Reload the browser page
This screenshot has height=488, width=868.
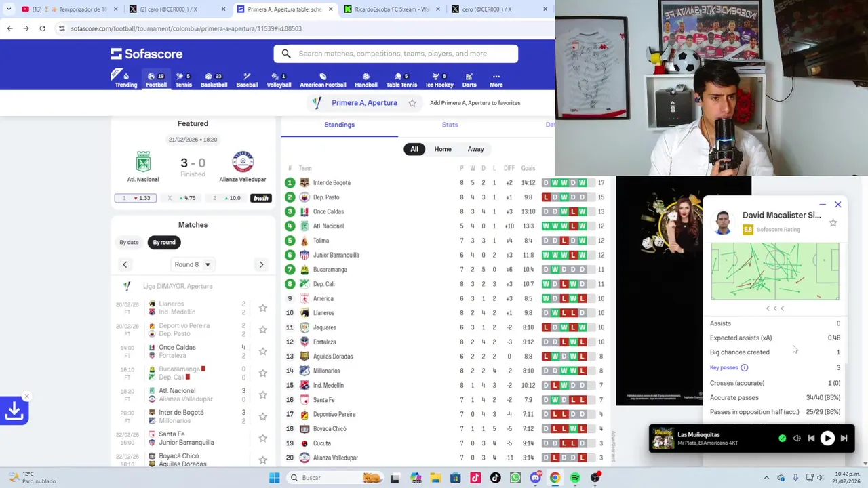(42, 28)
